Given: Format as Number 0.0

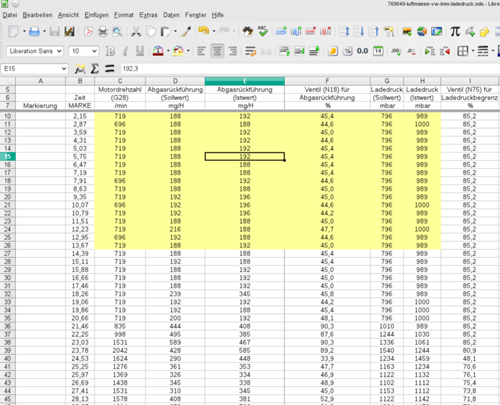Looking at the screenshot, I should [x=362, y=51].
